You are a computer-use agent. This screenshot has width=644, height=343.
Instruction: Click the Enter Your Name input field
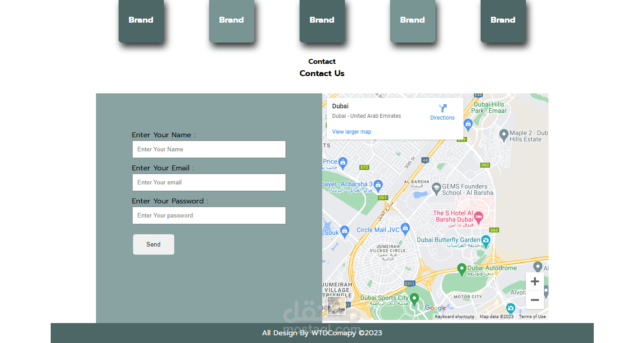click(209, 149)
